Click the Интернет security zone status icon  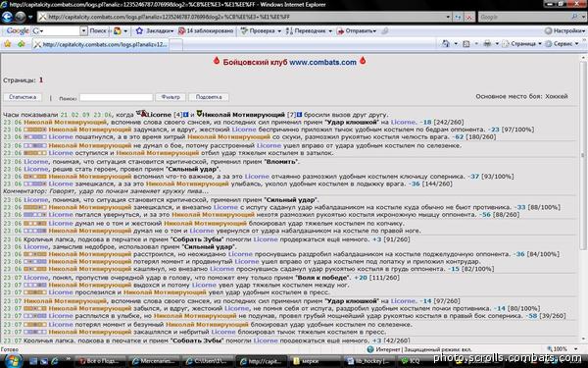point(370,349)
